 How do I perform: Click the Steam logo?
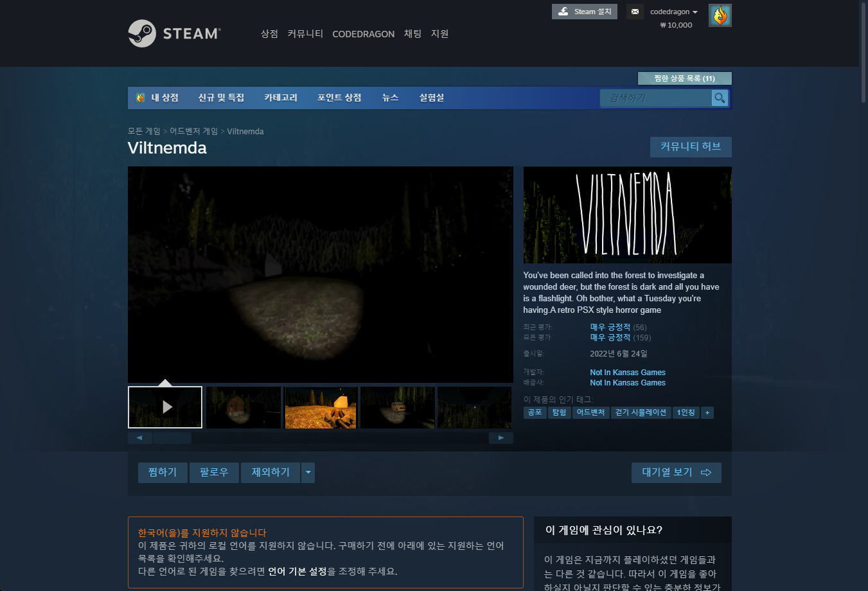174,33
